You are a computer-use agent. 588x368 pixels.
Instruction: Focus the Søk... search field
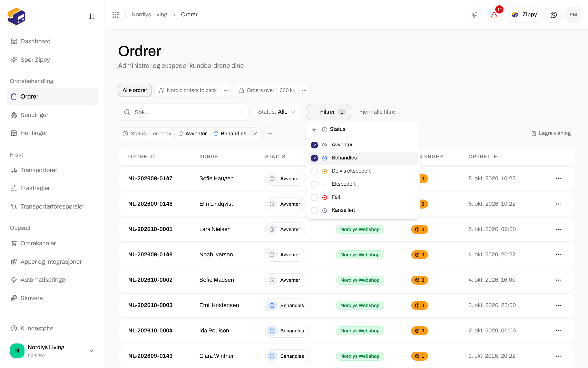click(x=183, y=112)
